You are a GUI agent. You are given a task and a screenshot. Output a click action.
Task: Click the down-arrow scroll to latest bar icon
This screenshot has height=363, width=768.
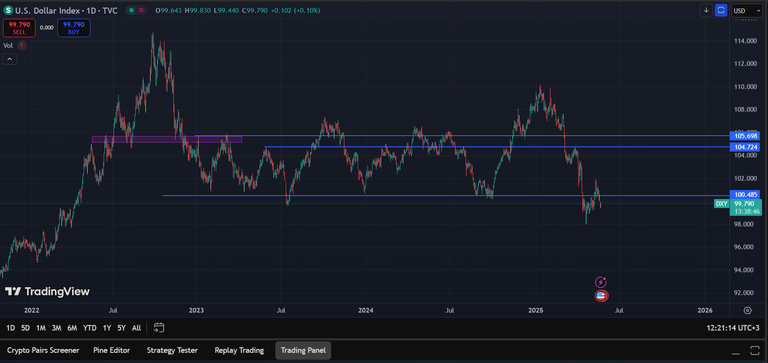click(x=706, y=10)
